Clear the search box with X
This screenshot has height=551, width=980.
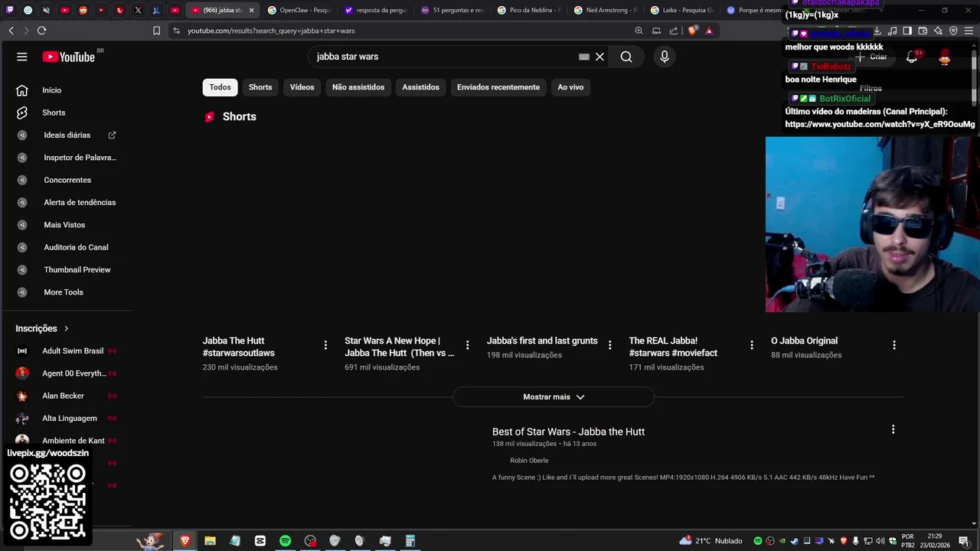point(600,57)
